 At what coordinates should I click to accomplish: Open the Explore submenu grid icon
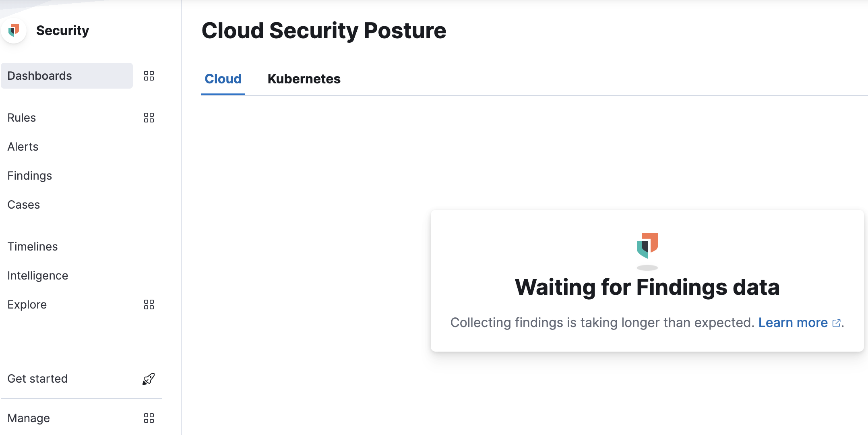(149, 304)
